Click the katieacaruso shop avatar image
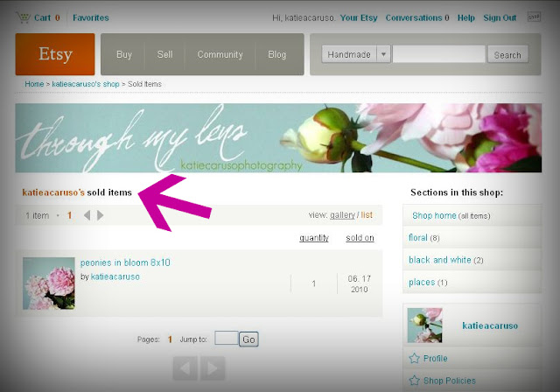Screen dimensions: 560x392 [425, 325]
